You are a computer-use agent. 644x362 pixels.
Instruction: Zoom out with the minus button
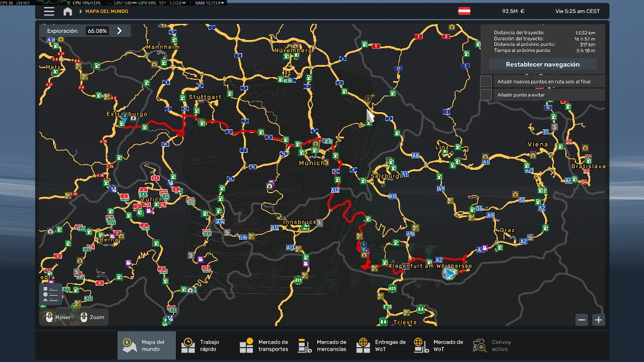581,320
